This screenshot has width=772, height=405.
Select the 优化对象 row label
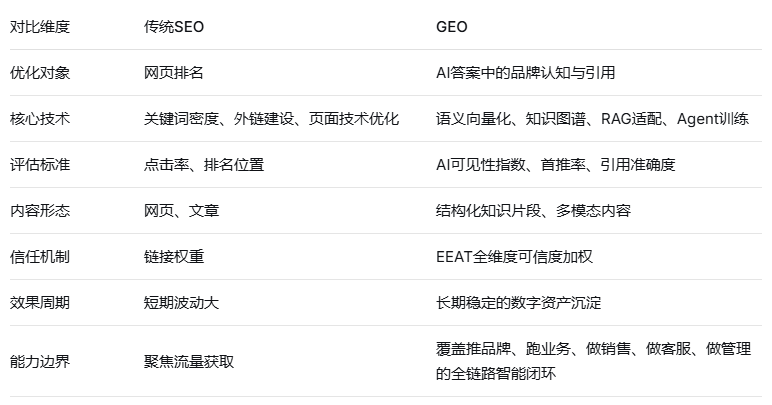pos(40,73)
